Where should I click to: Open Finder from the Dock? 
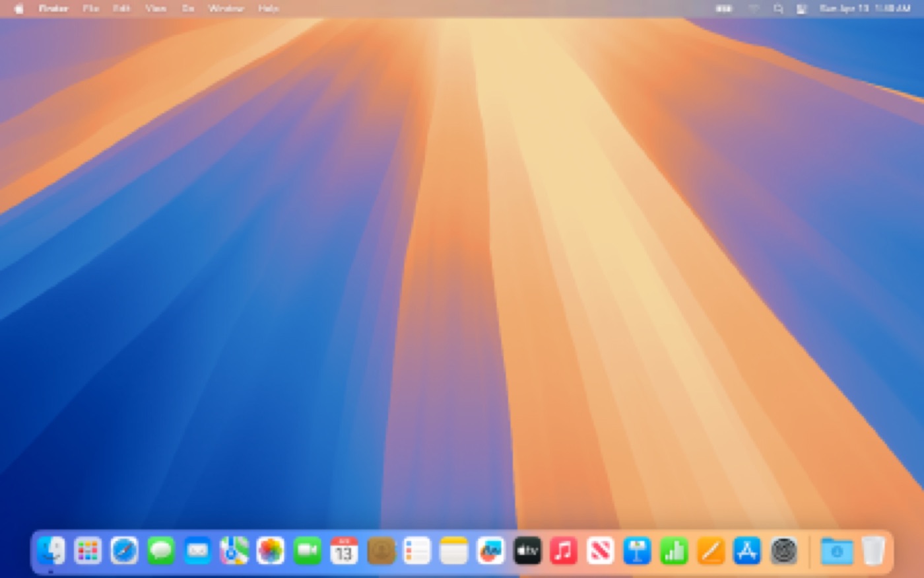(51, 550)
